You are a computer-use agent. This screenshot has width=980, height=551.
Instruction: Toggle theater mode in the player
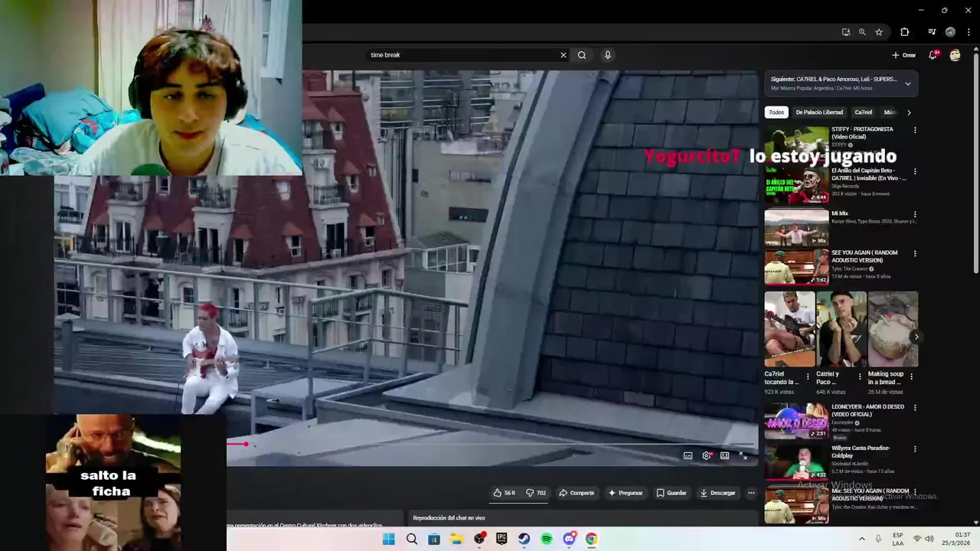[724, 455]
